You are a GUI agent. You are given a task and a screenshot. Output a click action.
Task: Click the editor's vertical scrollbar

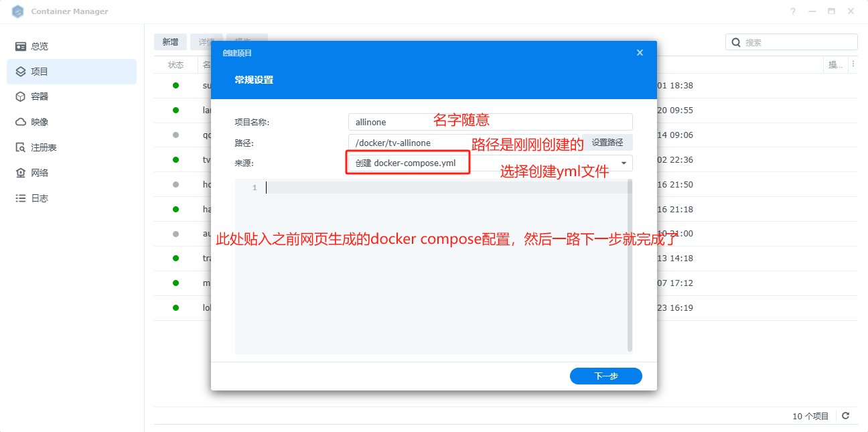click(630, 268)
